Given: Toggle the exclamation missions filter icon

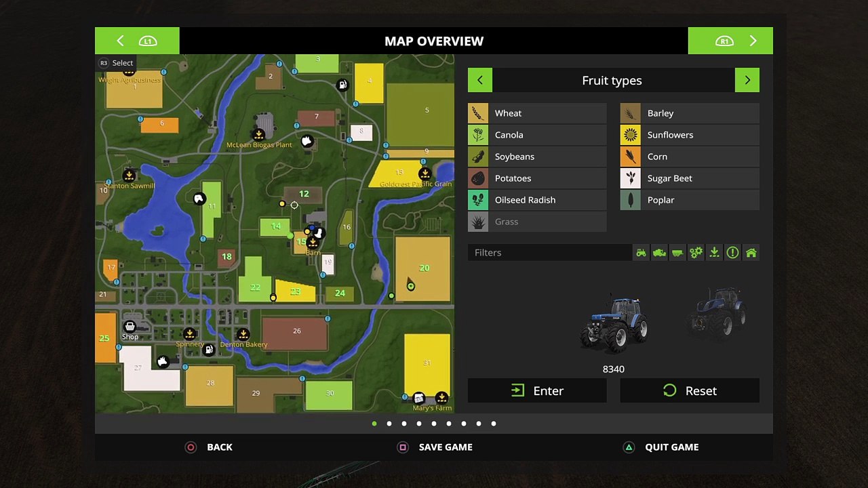Looking at the screenshot, I should 732,253.
